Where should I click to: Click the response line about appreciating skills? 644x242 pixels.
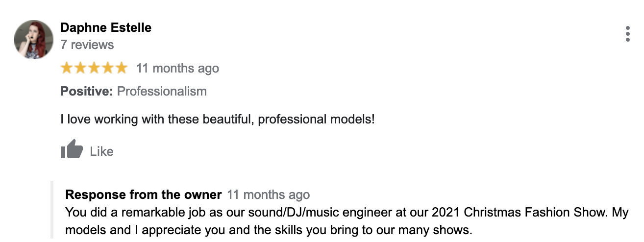pos(268,230)
